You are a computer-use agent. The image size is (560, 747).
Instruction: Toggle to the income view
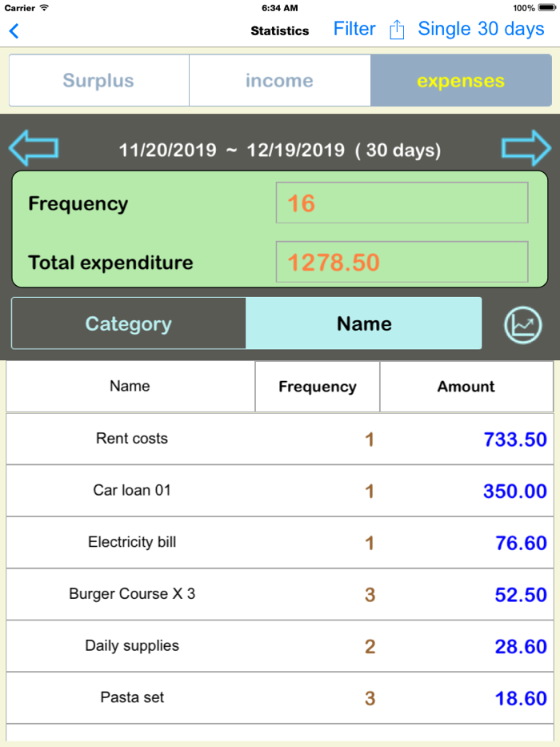click(x=279, y=80)
